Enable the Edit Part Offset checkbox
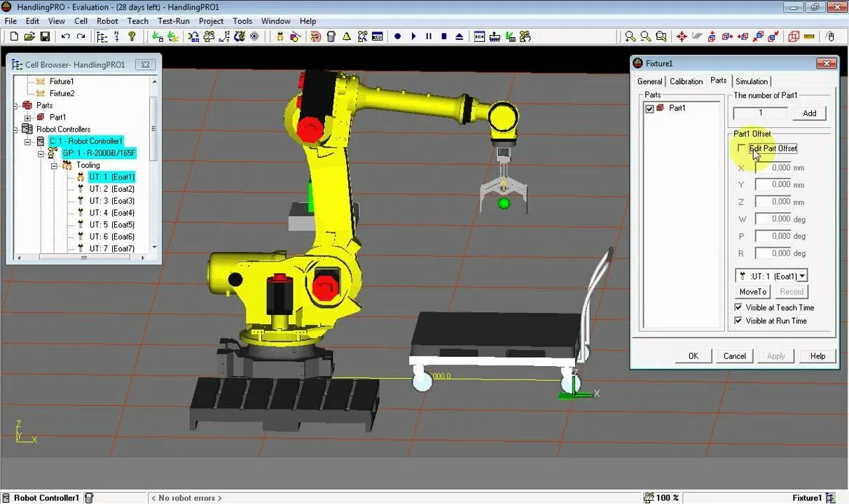Screen dimensions: 849x504 (x=742, y=148)
